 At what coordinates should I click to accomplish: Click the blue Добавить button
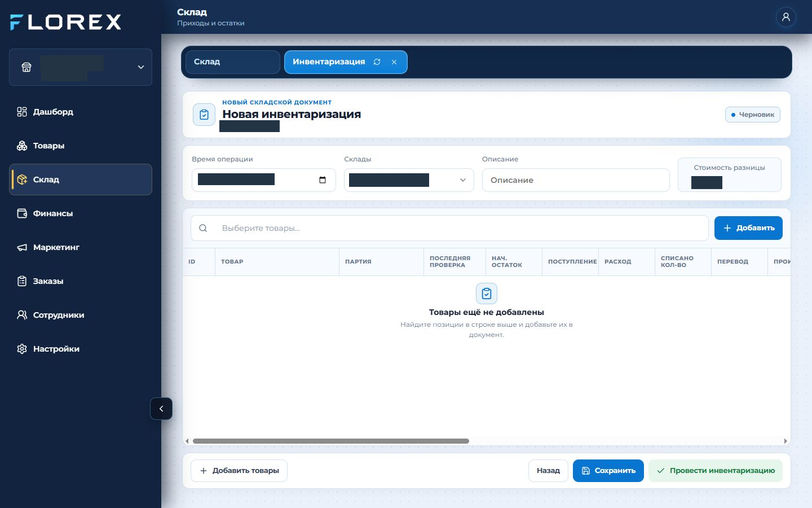pos(748,228)
